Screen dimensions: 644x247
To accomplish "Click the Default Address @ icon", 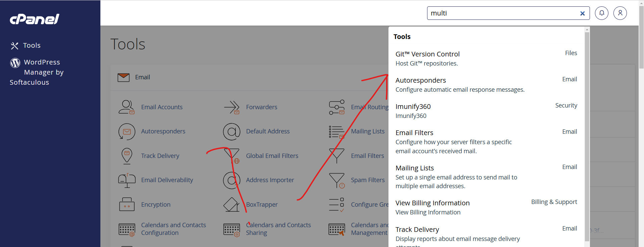I will [232, 131].
